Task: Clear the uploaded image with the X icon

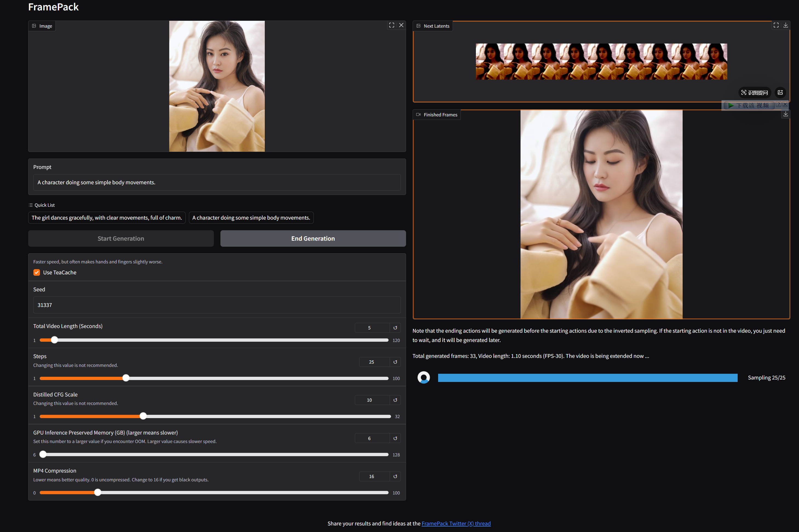Action: coord(401,25)
